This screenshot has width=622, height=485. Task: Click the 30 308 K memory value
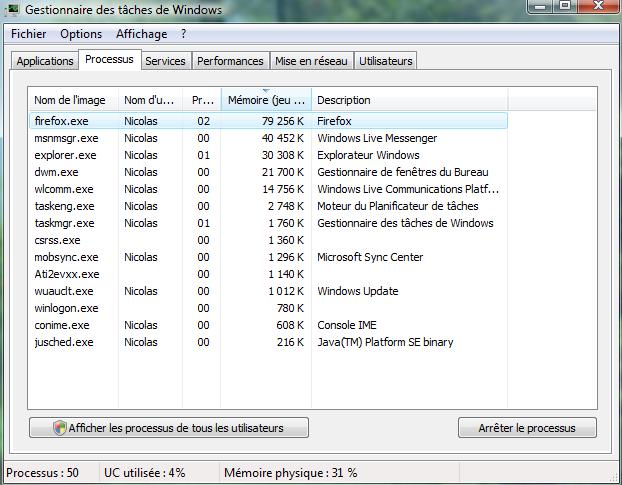point(283,155)
